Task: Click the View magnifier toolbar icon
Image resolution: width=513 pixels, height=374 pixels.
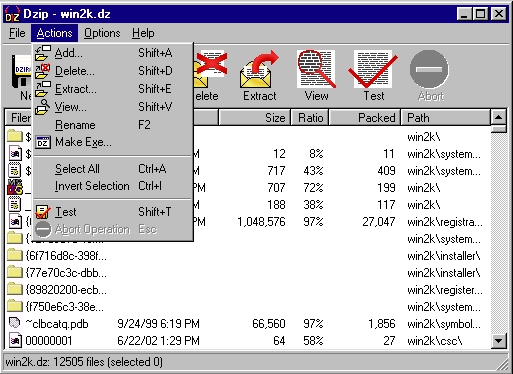Action: point(316,69)
